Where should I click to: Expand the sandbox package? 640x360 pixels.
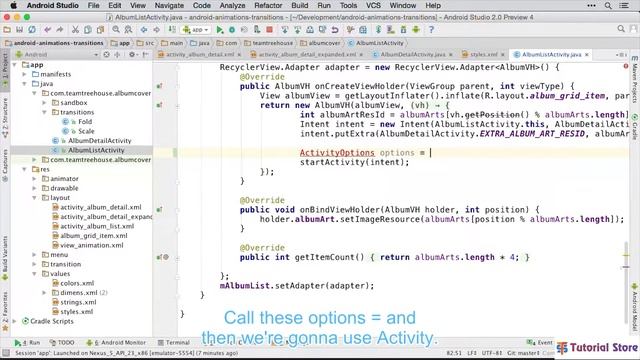(x=44, y=103)
